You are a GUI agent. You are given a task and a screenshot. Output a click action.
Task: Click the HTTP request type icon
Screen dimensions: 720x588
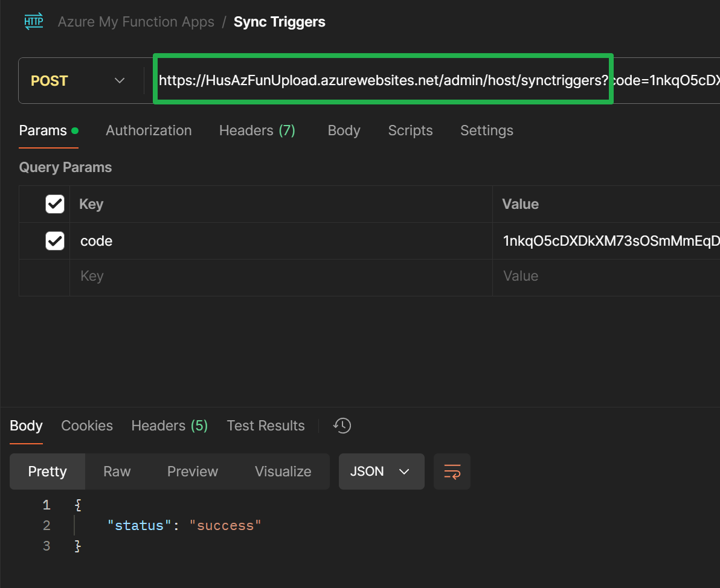(33, 21)
